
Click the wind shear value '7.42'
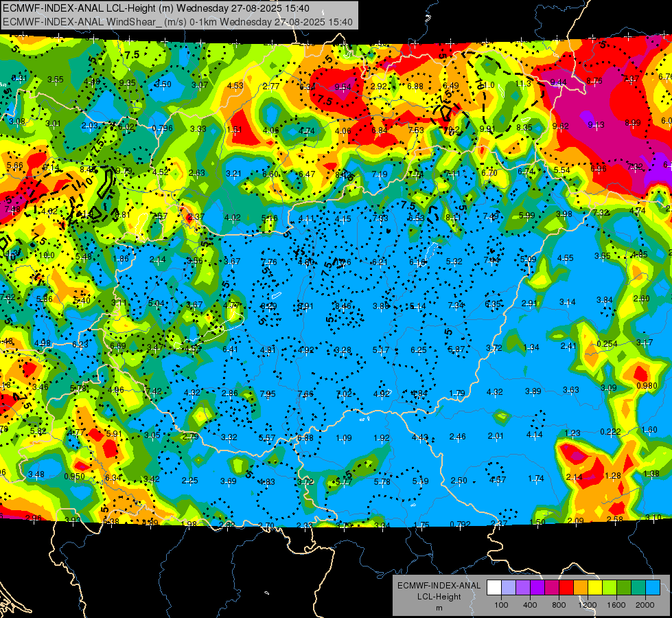point(154,391)
